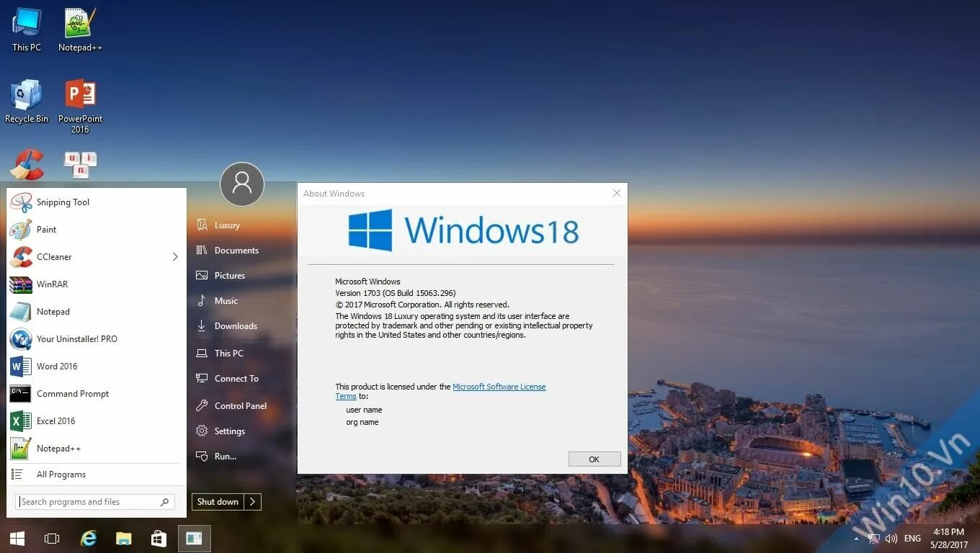The image size is (980, 553).
Task: Click the Notepad icon in start menu
Action: [21, 312]
